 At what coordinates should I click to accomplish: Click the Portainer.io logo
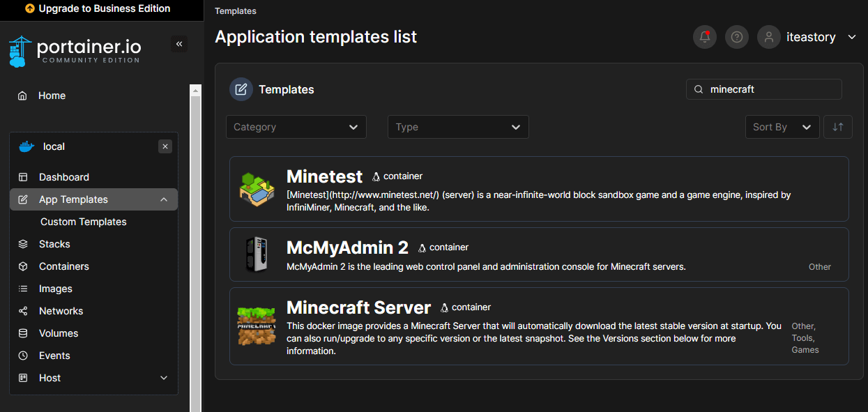(75, 50)
